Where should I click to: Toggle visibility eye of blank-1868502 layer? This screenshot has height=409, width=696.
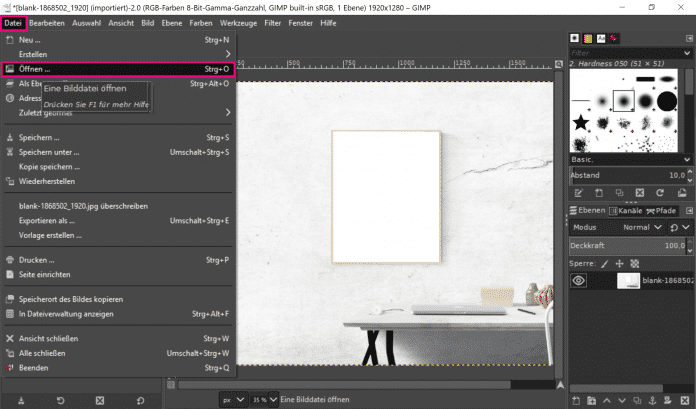tap(578, 281)
